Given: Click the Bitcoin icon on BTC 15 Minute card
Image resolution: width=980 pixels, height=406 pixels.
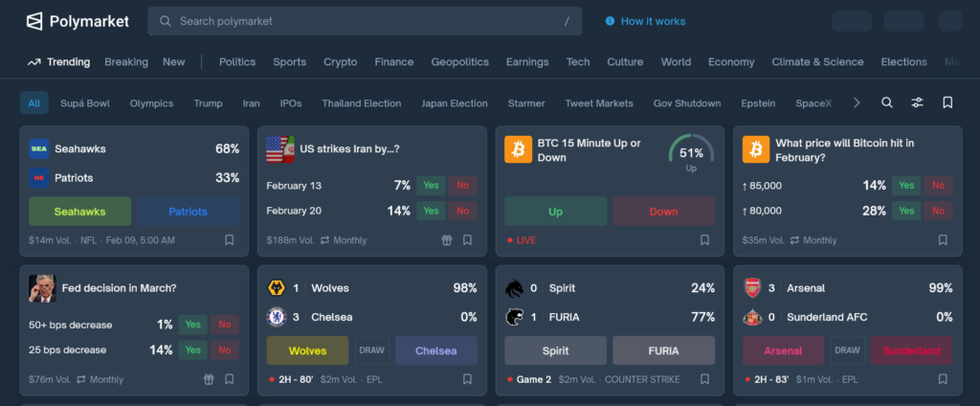Looking at the screenshot, I should click(x=518, y=149).
